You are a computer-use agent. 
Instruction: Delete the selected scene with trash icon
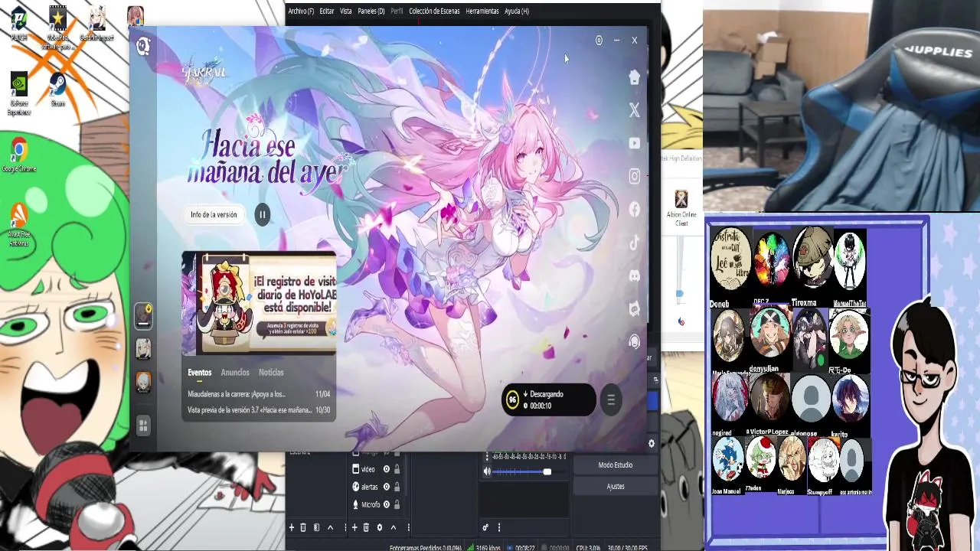(303, 527)
